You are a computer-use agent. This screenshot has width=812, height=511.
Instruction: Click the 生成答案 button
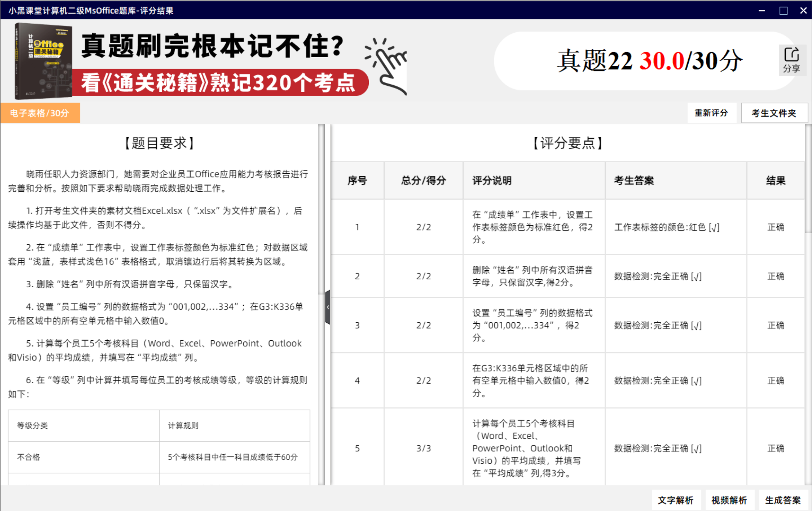pyautogui.click(x=783, y=500)
